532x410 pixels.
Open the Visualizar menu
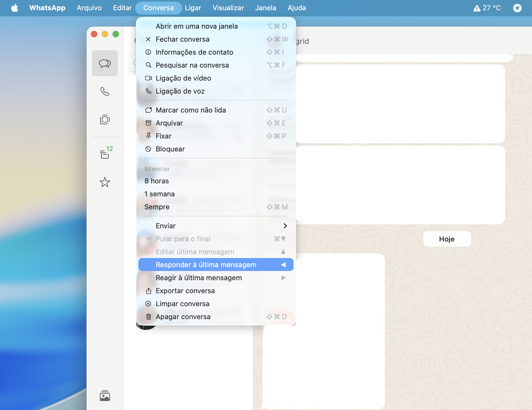click(228, 8)
